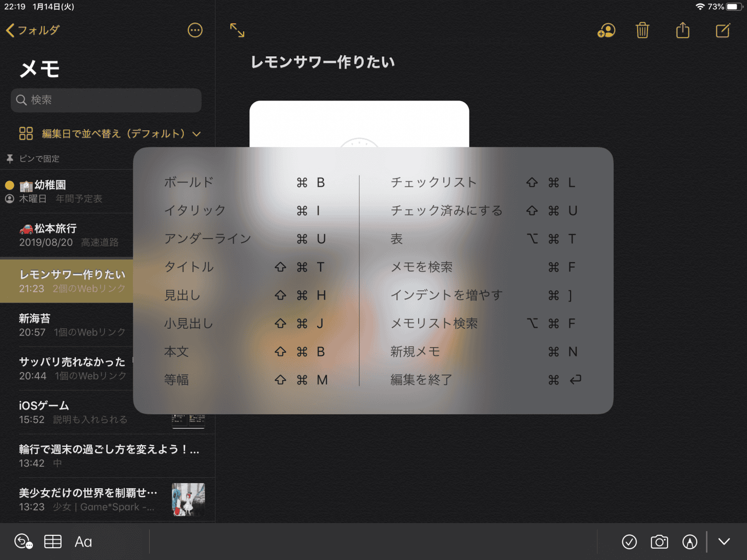The image size is (747, 560).
Task: Hide the keyboard with the down chevron
Action: click(x=724, y=542)
